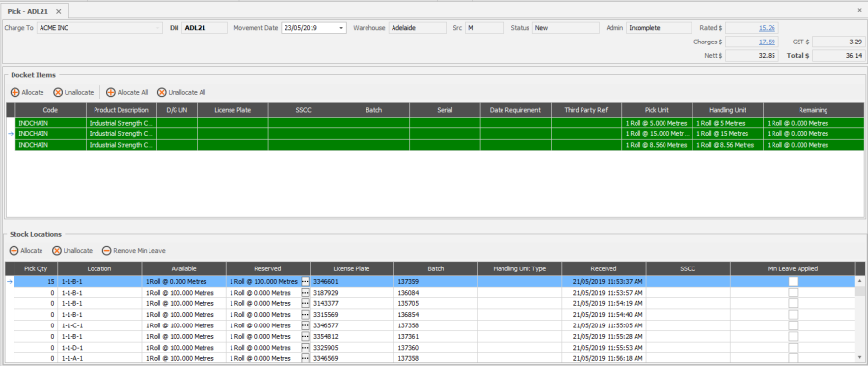Open the Movement Date dropdown
The width and height of the screenshot is (868, 366).
341,28
